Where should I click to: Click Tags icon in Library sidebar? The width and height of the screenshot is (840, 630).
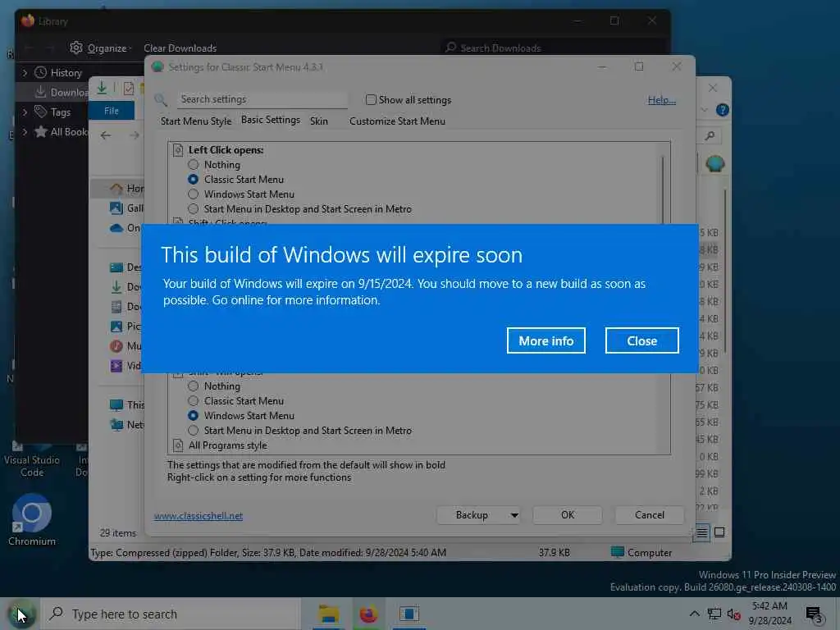click(41, 112)
